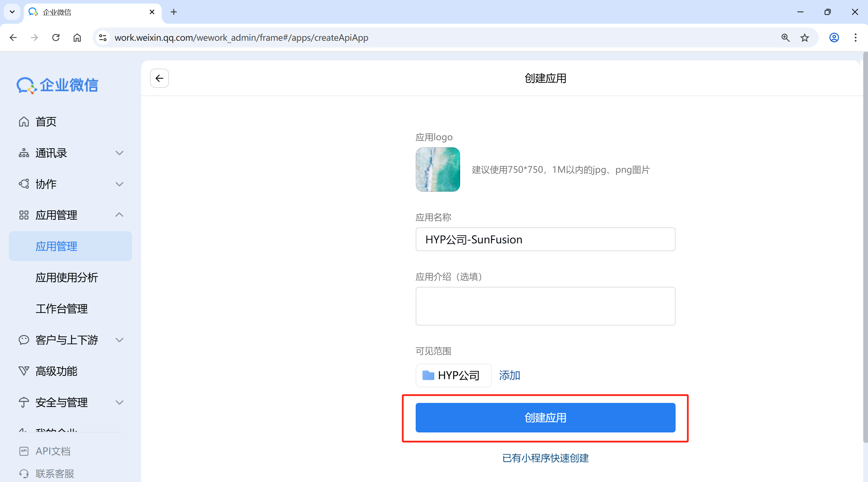
Task: Click the ocean app logo thumbnail
Action: [x=438, y=169]
